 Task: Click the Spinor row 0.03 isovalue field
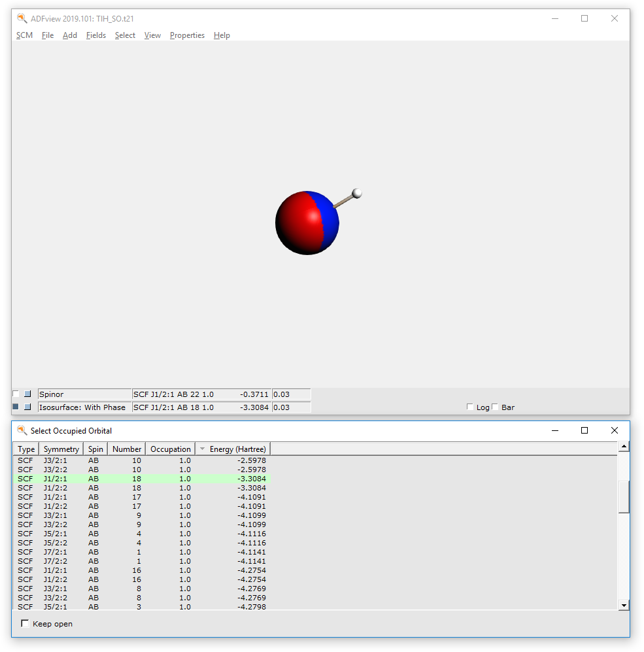pyautogui.click(x=291, y=394)
